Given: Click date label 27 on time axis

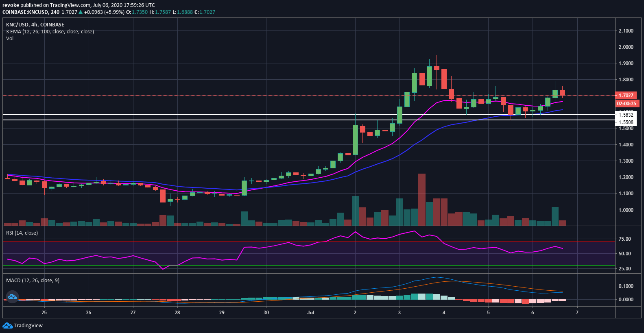Looking at the screenshot, I should [133, 313].
